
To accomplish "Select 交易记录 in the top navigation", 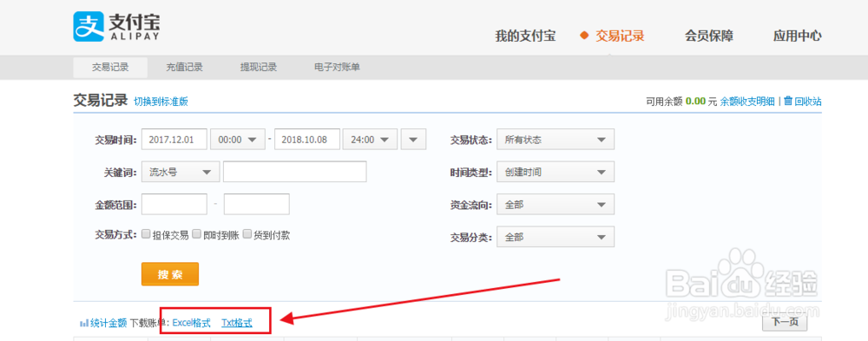I will click(620, 36).
